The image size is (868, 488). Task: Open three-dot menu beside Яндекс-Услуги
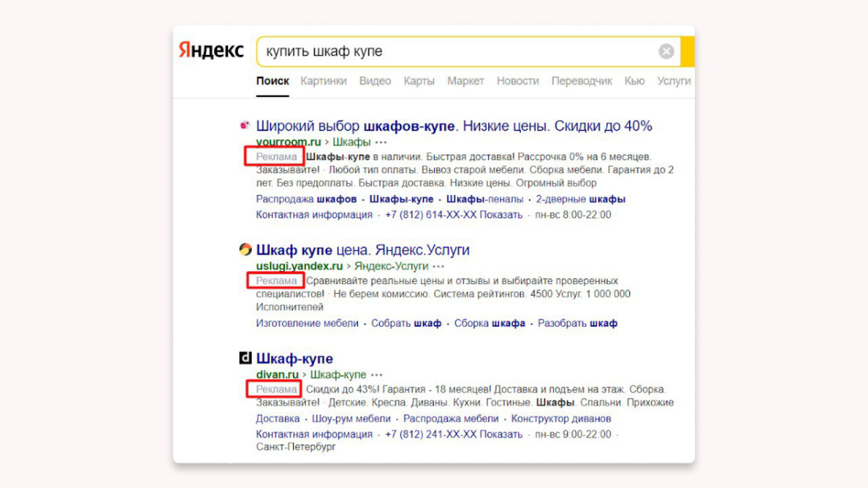[x=438, y=266]
